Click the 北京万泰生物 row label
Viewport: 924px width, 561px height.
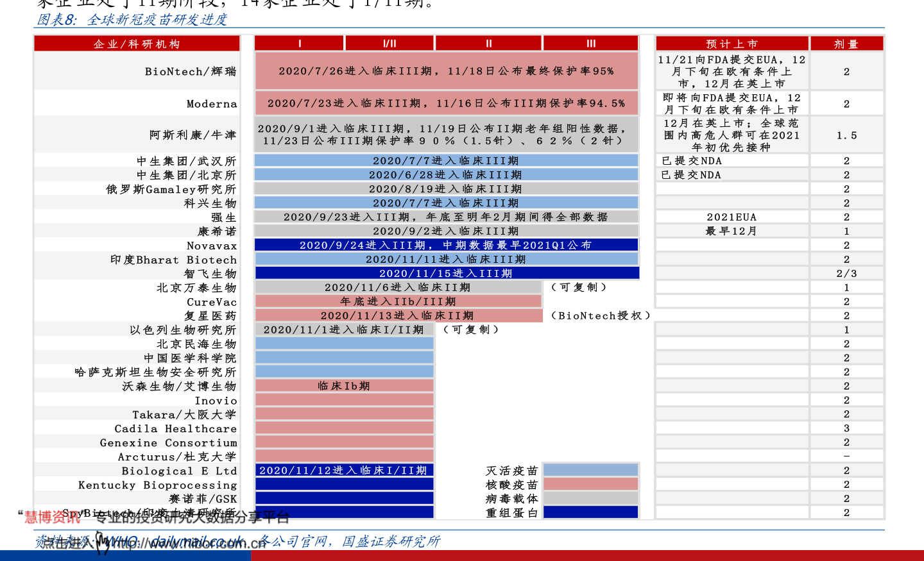pyautogui.click(x=197, y=288)
